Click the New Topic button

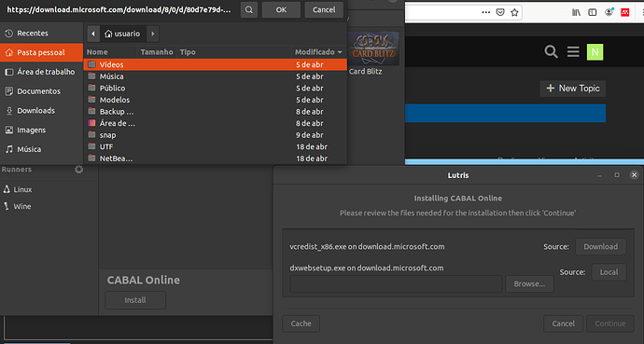(573, 89)
